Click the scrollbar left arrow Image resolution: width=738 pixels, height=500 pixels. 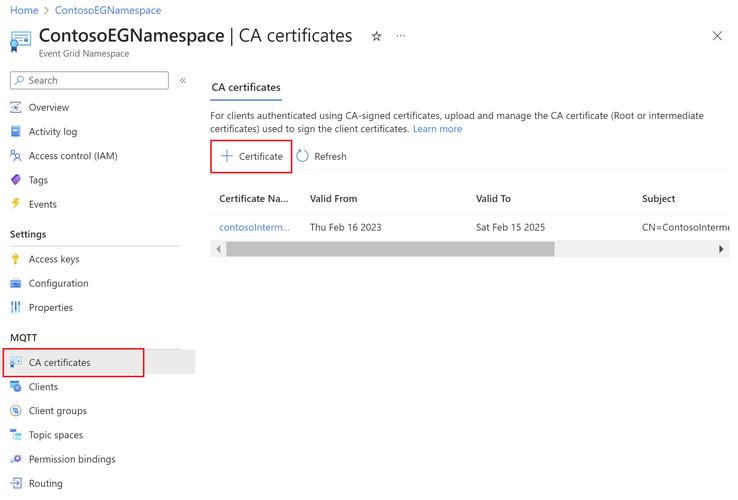pos(218,249)
